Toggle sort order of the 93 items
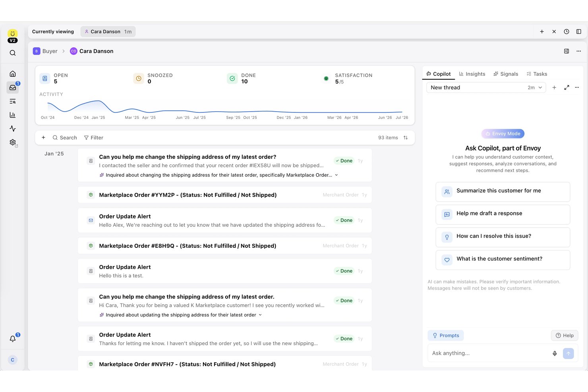Viewport: 588px width, 392px height. [406, 138]
